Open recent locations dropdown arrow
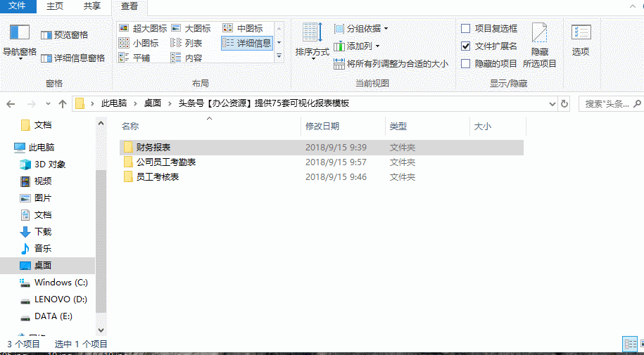Screen dimensions: 644x355 point(48,104)
